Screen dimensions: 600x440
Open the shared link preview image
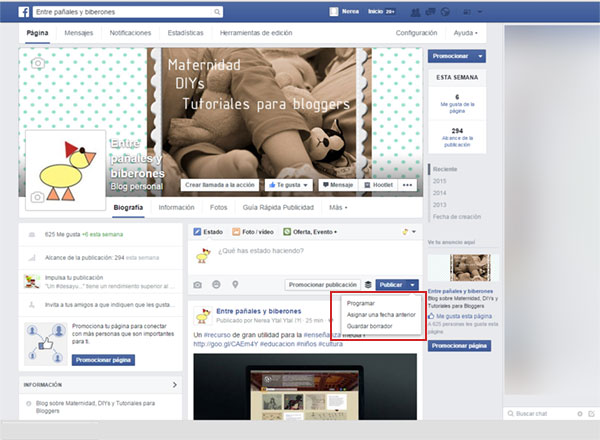tap(305, 387)
